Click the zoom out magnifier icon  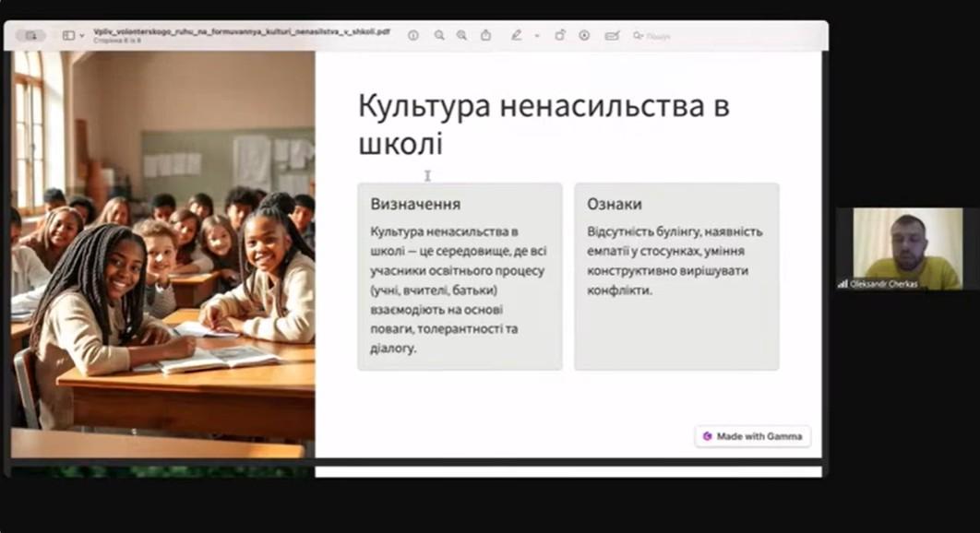point(439,35)
